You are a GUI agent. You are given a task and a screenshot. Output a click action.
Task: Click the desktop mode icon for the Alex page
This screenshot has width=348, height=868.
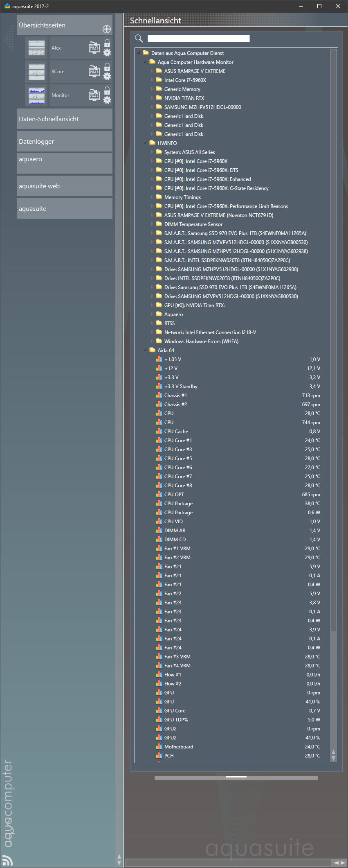tap(94, 47)
